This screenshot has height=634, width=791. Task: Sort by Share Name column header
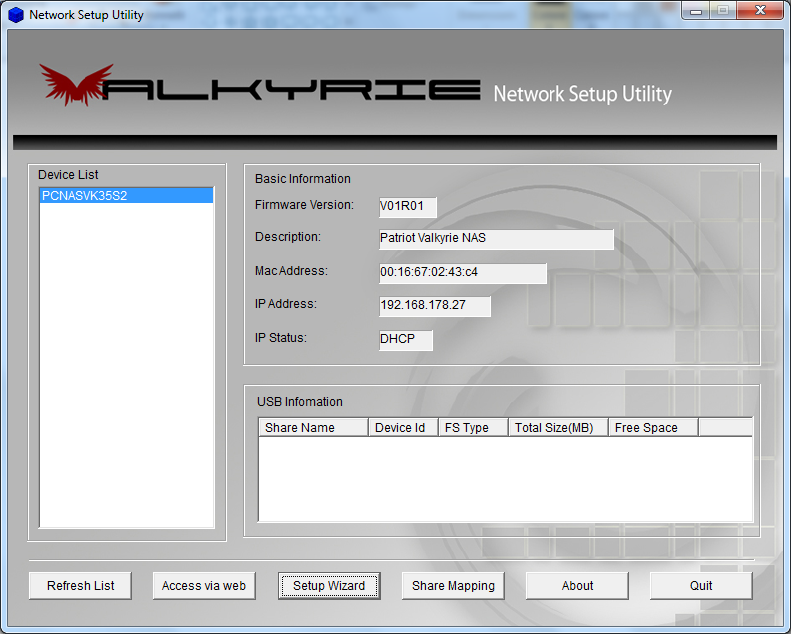pyautogui.click(x=313, y=428)
